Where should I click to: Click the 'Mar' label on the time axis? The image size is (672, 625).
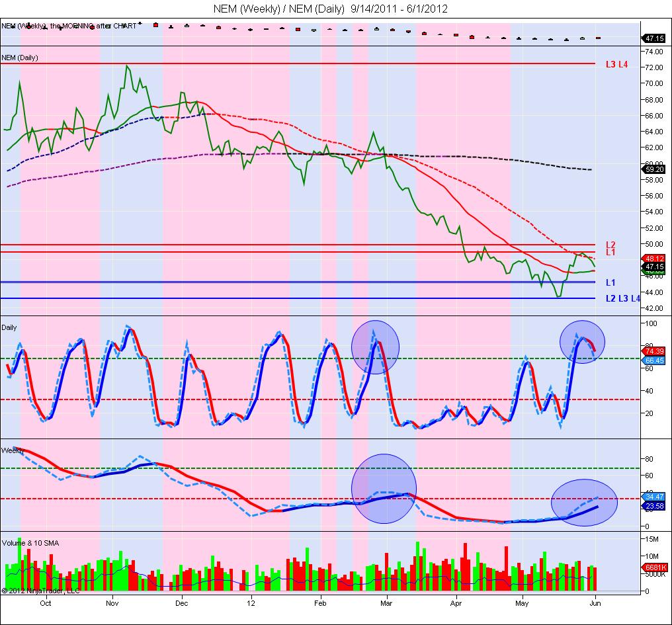click(x=386, y=603)
